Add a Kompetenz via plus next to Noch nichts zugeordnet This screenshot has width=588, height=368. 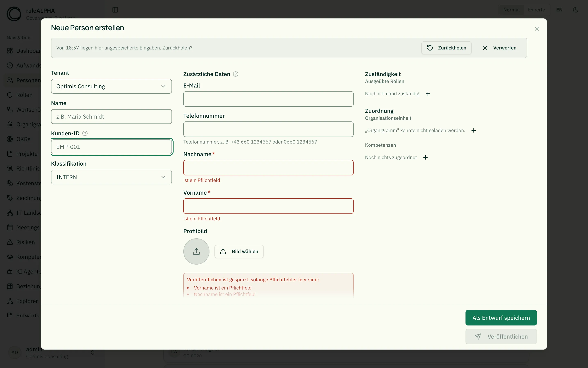(425, 157)
